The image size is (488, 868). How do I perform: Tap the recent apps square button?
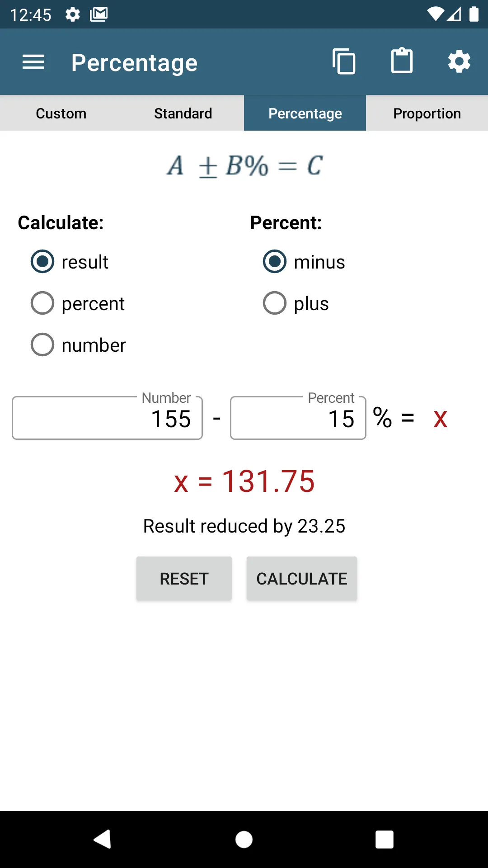pyautogui.click(x=385, y=840)
